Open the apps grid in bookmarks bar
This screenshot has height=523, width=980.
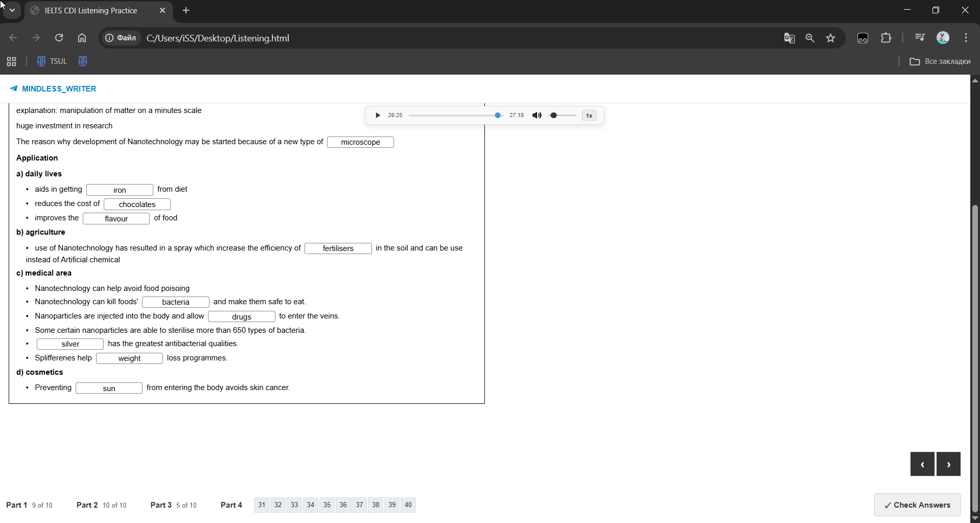point(11,61)
